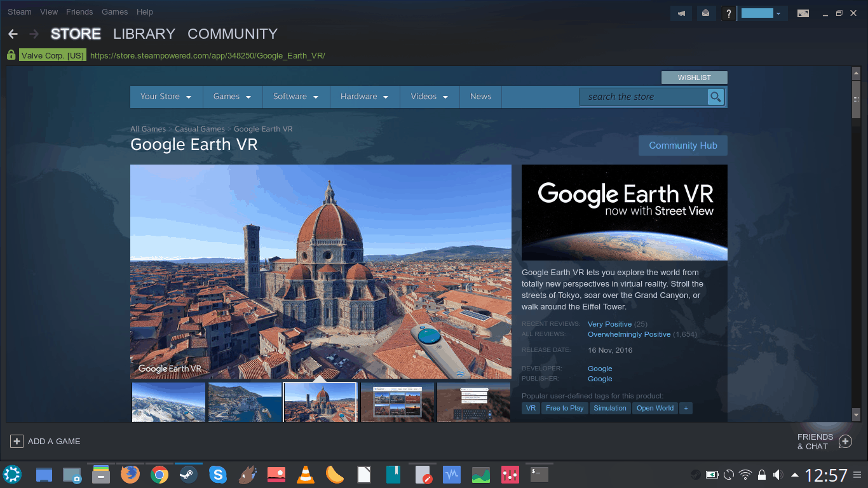
Task: Expand the Games dropdown in store nav
Action: 233,97
